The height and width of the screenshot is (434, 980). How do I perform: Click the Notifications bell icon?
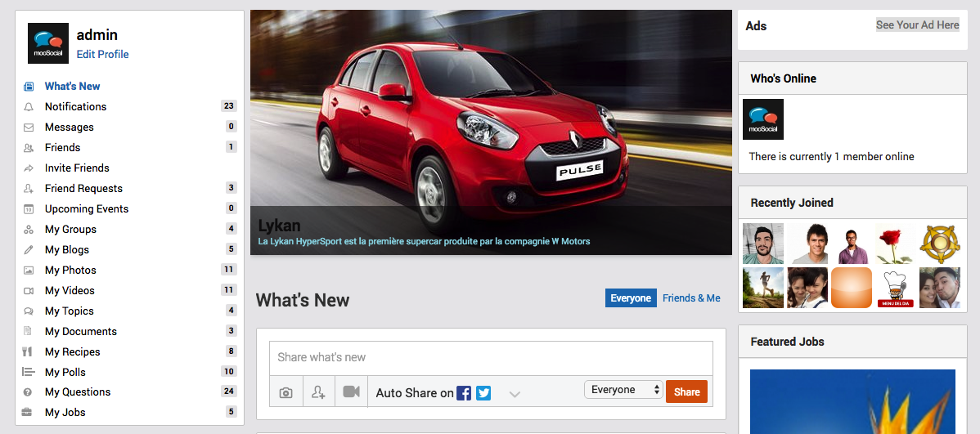pos(28,107)
